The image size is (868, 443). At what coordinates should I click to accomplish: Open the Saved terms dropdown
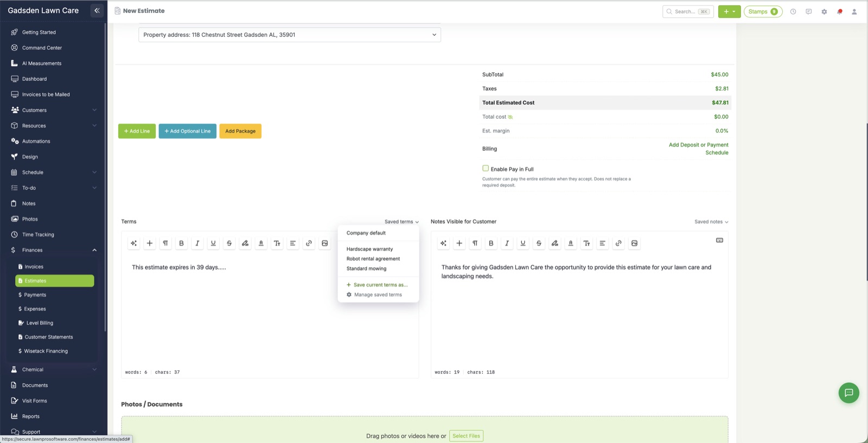click(x=401, y=222)
